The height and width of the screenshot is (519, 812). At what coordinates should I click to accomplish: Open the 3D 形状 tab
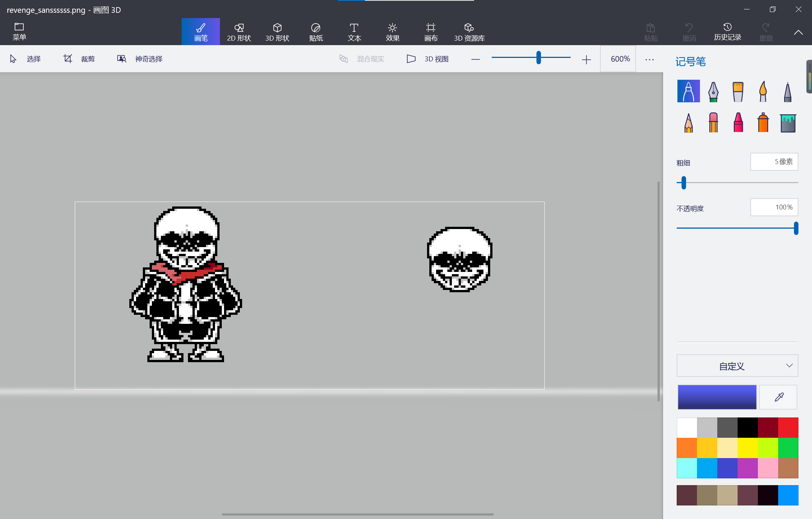277,32
